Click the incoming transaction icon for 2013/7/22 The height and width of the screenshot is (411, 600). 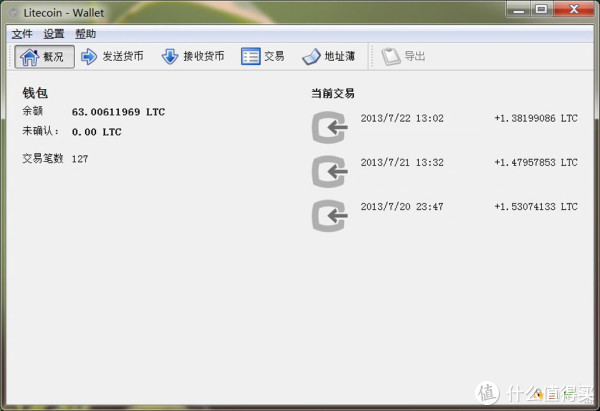pyautogui.click(x=330, y=127)
